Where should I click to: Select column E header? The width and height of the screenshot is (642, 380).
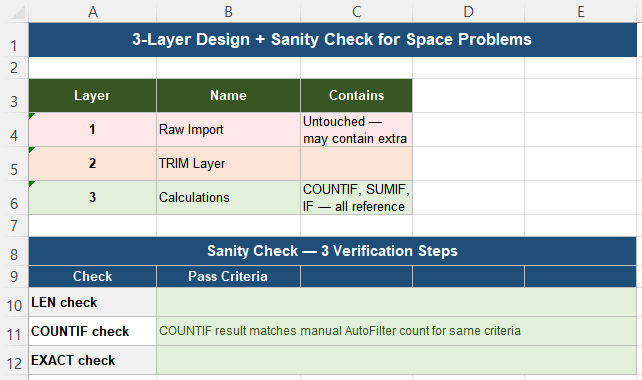pyautogui.click(x=581, y=11)
